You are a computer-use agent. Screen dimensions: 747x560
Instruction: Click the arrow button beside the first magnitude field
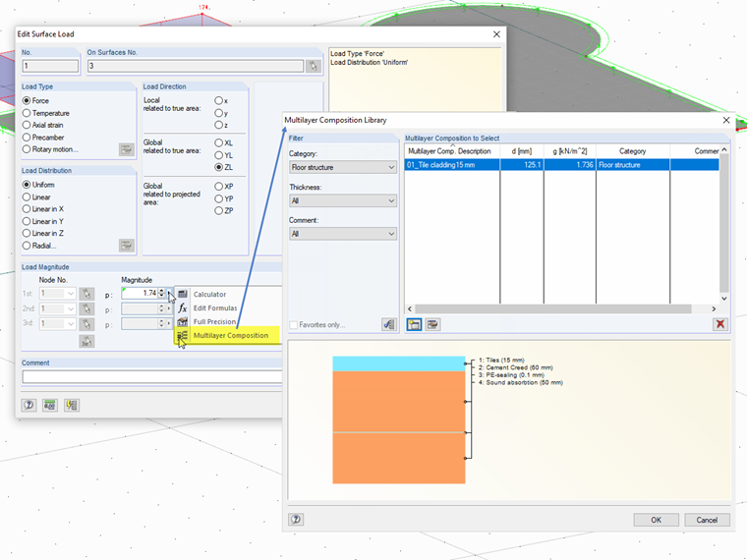169,294
